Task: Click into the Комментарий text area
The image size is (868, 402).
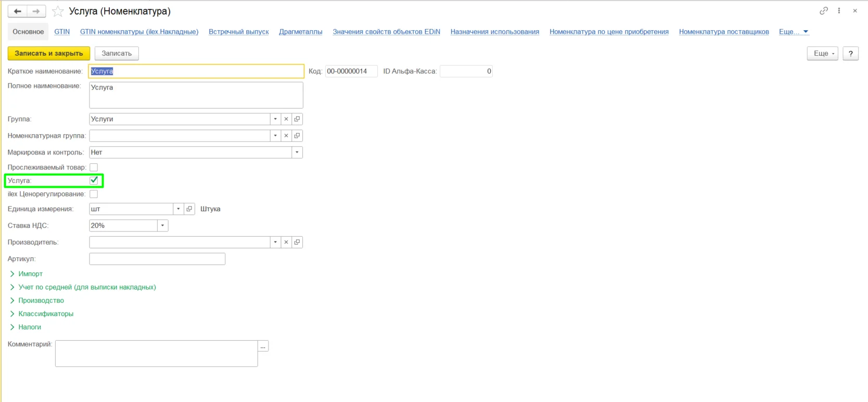Action: [x=156, y=354]
